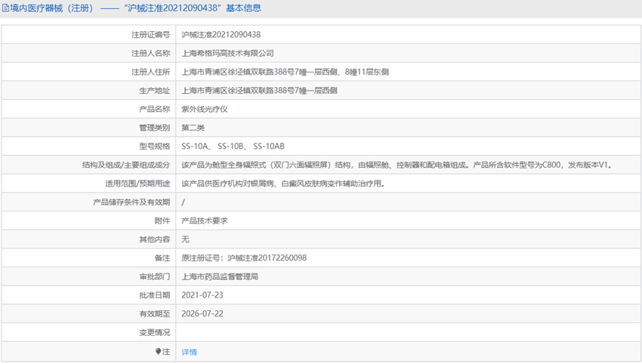Click the document icon before 境内医疗器械 heading

point(5,8)
